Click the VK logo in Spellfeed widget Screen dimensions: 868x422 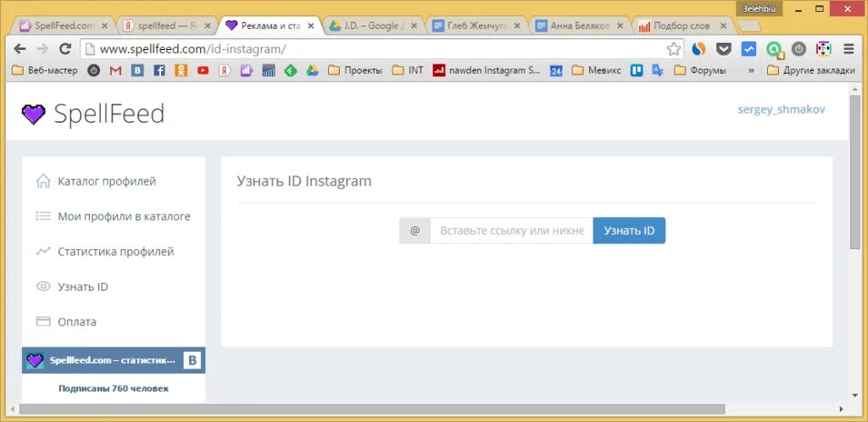coord(192,361)
